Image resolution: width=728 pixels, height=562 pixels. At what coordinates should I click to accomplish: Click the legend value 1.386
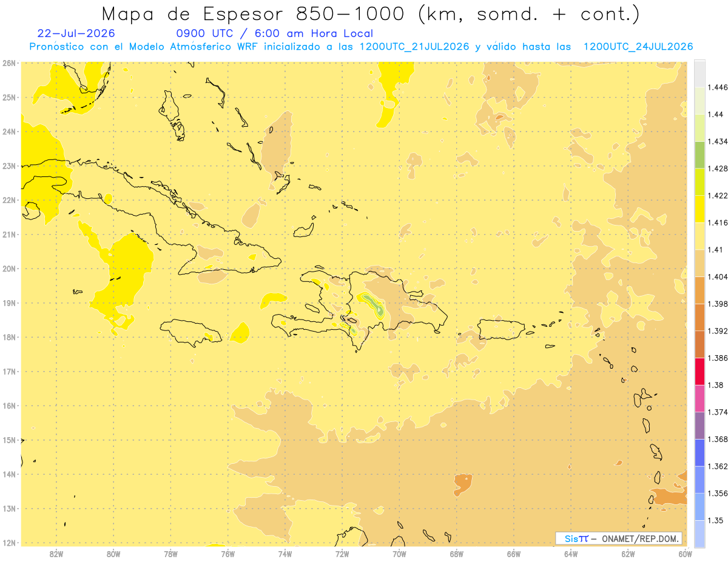717,358
